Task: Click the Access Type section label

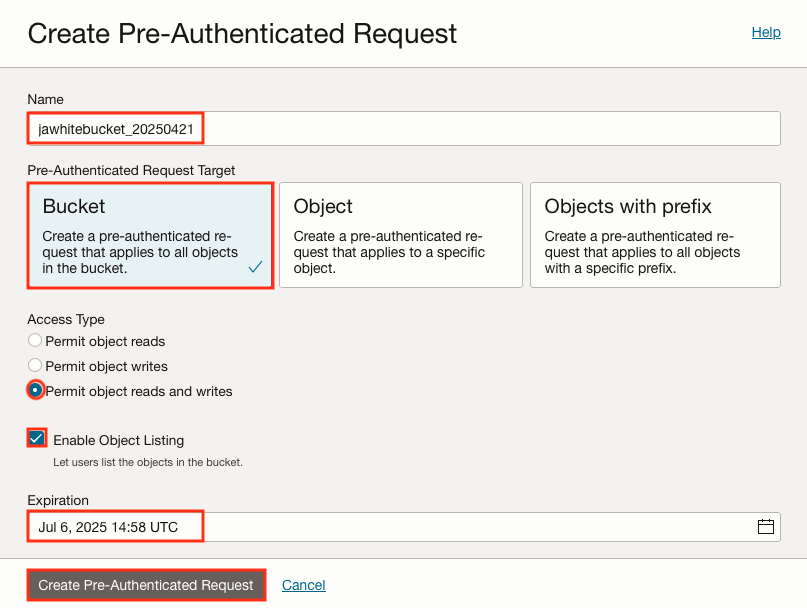Action: click(x=66, y=319)
